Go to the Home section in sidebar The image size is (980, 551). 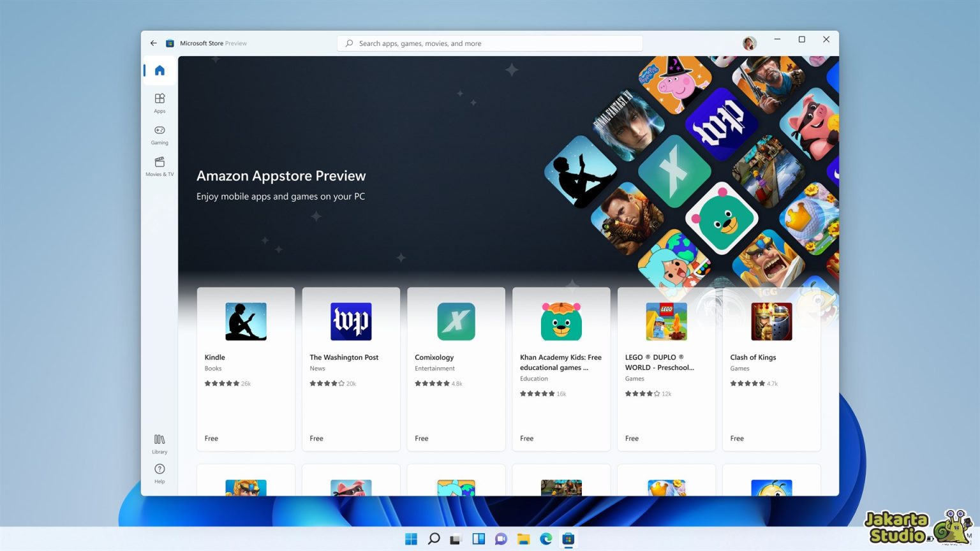160,70
